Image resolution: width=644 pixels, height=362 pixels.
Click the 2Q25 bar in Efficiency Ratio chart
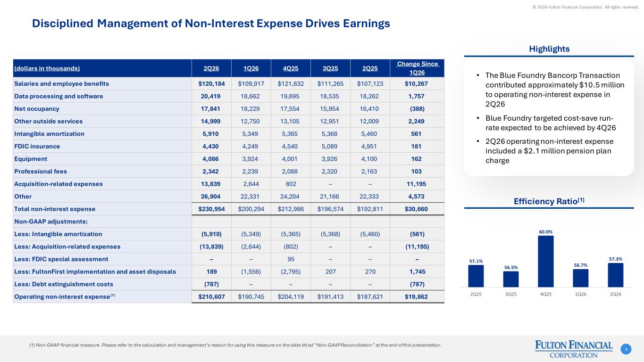476,276
